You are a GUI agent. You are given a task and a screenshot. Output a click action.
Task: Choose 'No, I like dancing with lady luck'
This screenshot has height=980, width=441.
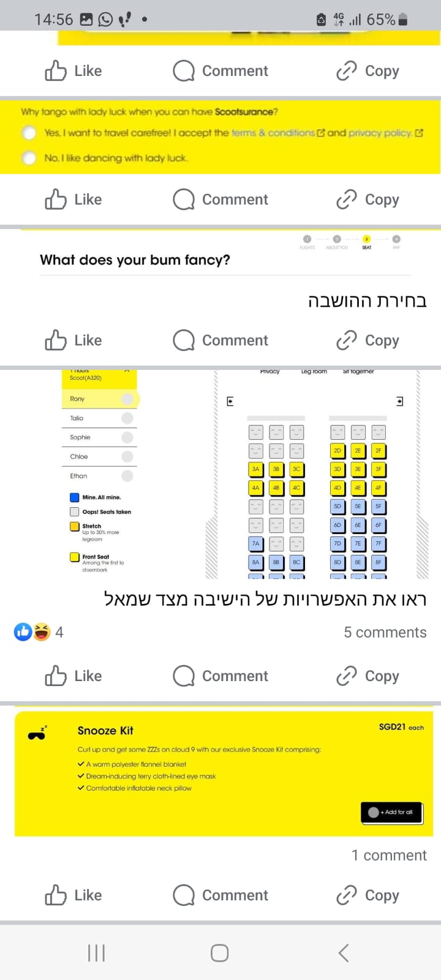(29, 157)
